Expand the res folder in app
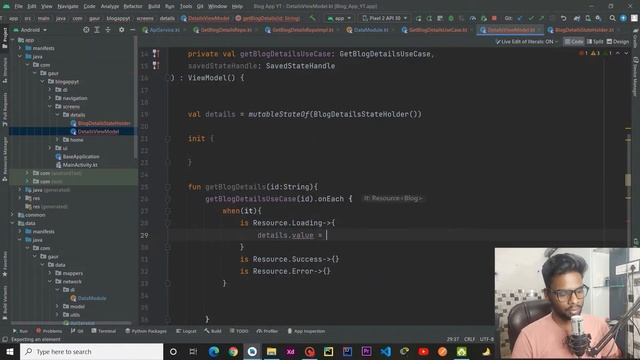 pos(20,198)
